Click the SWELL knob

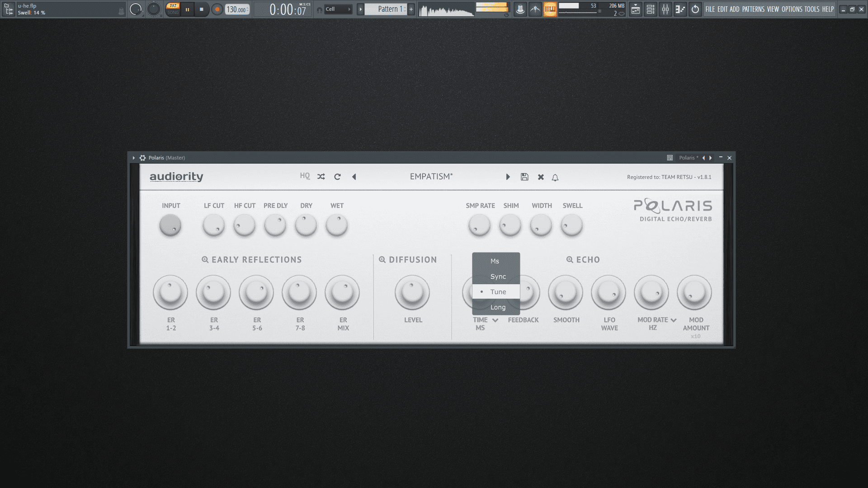(x=572, y=225)
